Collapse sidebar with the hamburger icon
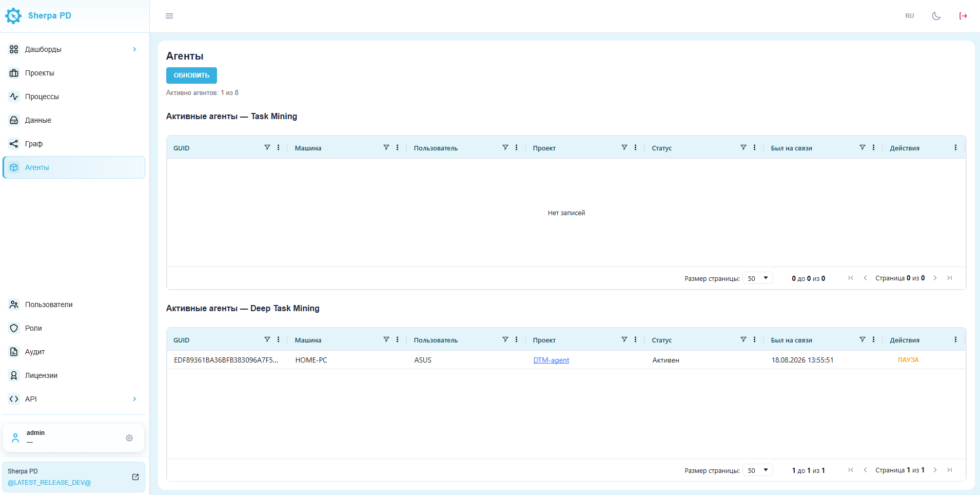Screen dimensions: 980x495 point(169,16)
